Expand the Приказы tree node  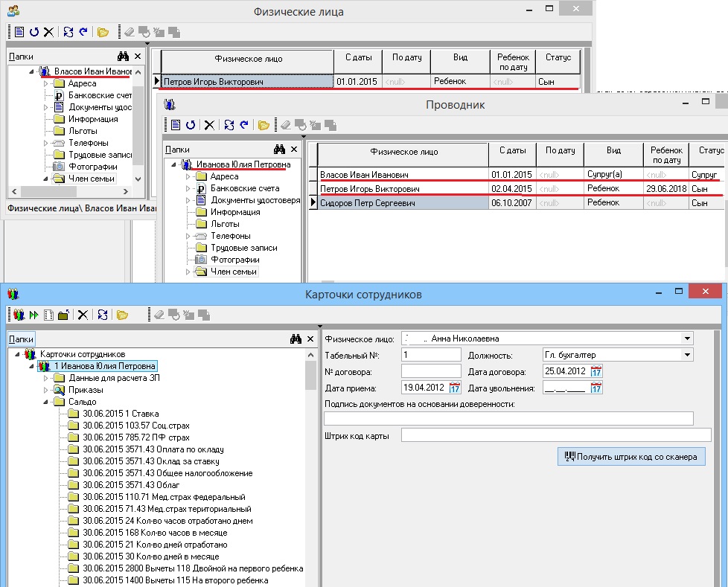(45, 390)
